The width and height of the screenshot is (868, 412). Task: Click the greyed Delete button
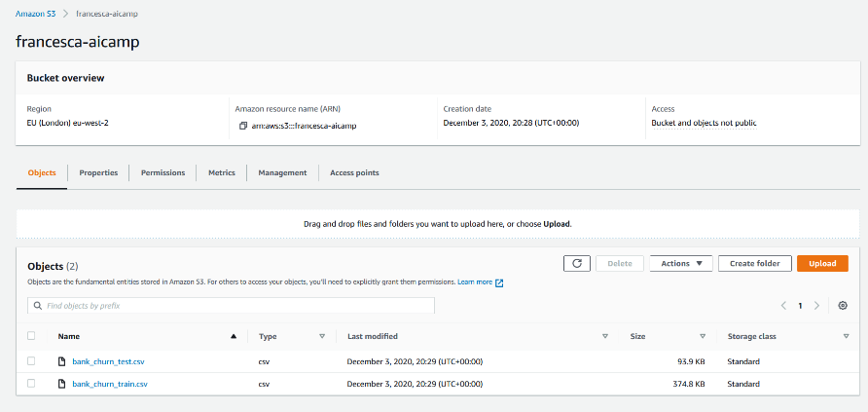pos(620,264)
